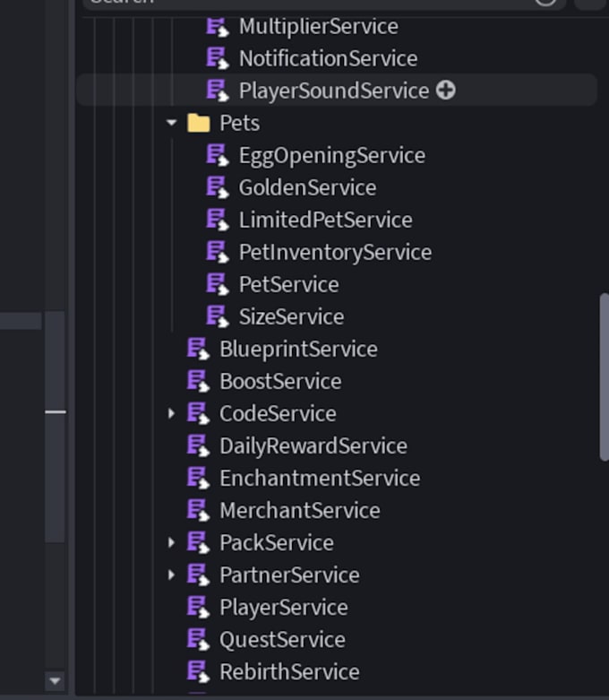
Task: Click the EnchantmentService script icon
Action: [198, 478]
